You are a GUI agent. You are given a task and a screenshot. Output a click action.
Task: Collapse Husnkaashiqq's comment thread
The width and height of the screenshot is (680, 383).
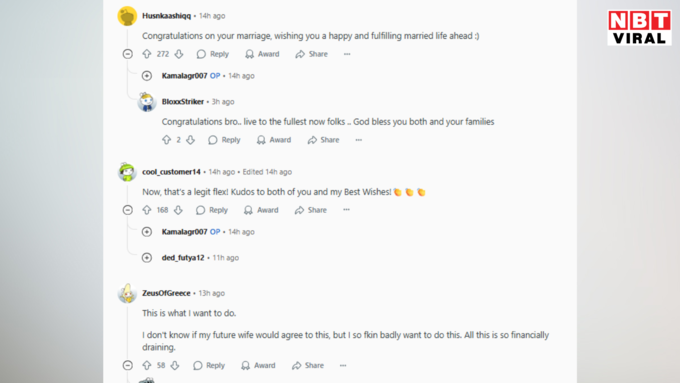(x=128, y=54)
